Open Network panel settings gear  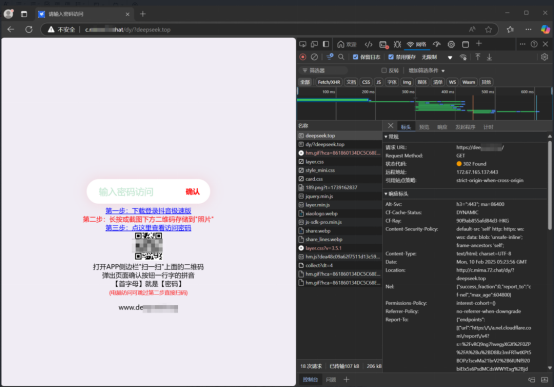[544, 57]
